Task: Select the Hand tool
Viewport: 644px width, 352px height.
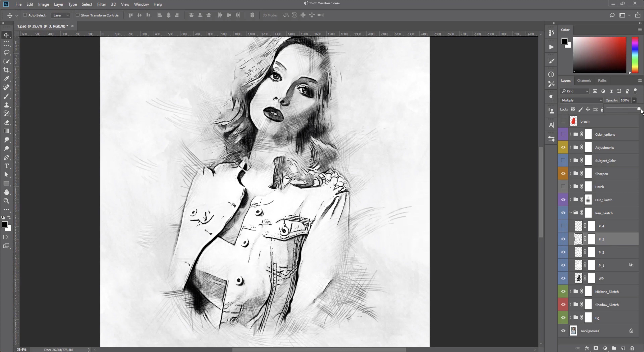Action: 7,192
